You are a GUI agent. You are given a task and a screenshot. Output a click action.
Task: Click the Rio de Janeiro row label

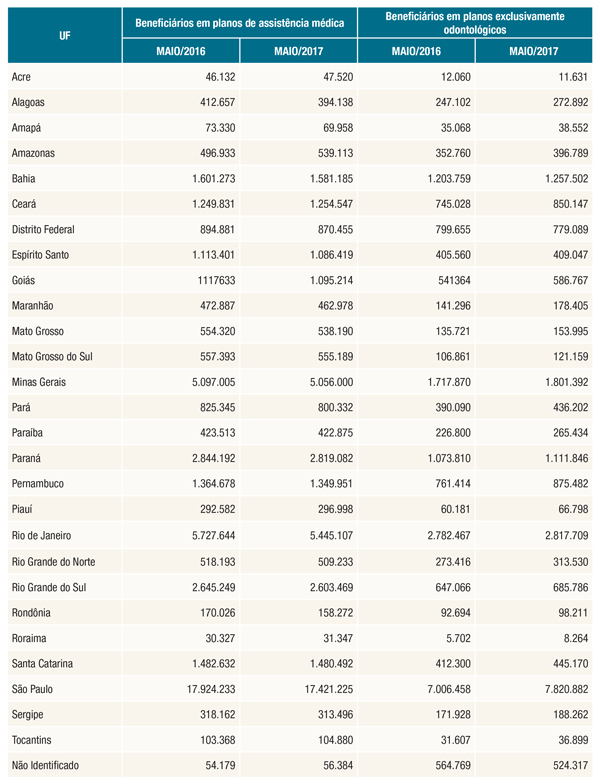(x=41, y=535)
